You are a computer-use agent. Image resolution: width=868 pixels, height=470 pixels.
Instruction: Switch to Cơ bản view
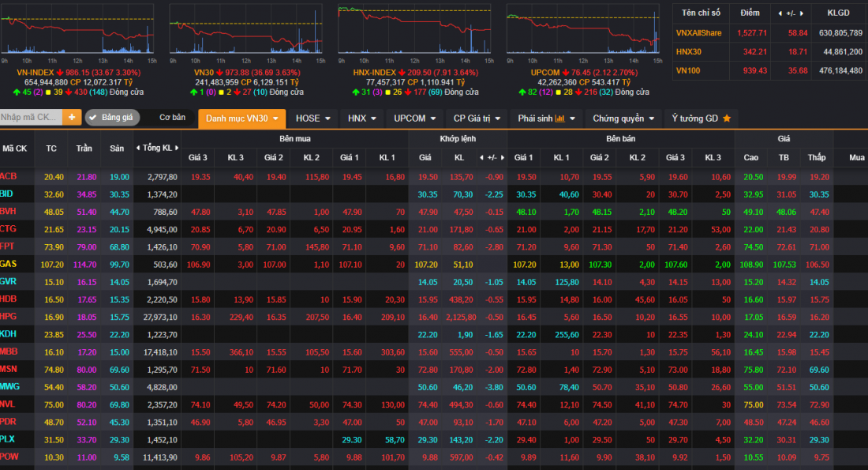[172, 118]
